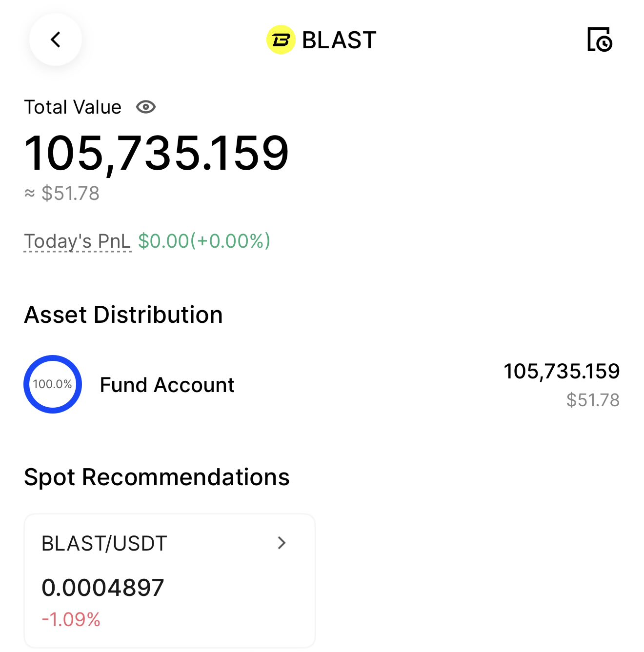This screenshot has width=644, height=652.
Task: Tap the green $0.00(+0.00%) PnL figure
Action: point(204,241)
